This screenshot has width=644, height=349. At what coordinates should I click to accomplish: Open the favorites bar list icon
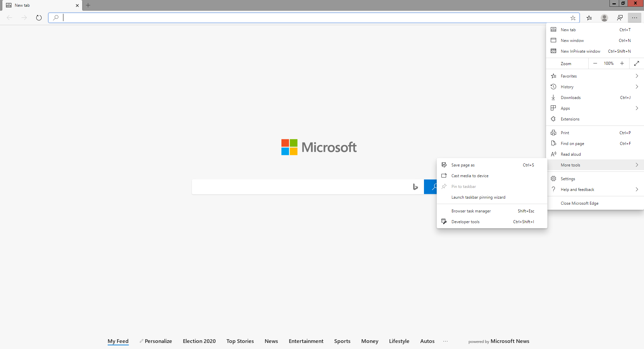pyautogui.click(x=589, y=18)
